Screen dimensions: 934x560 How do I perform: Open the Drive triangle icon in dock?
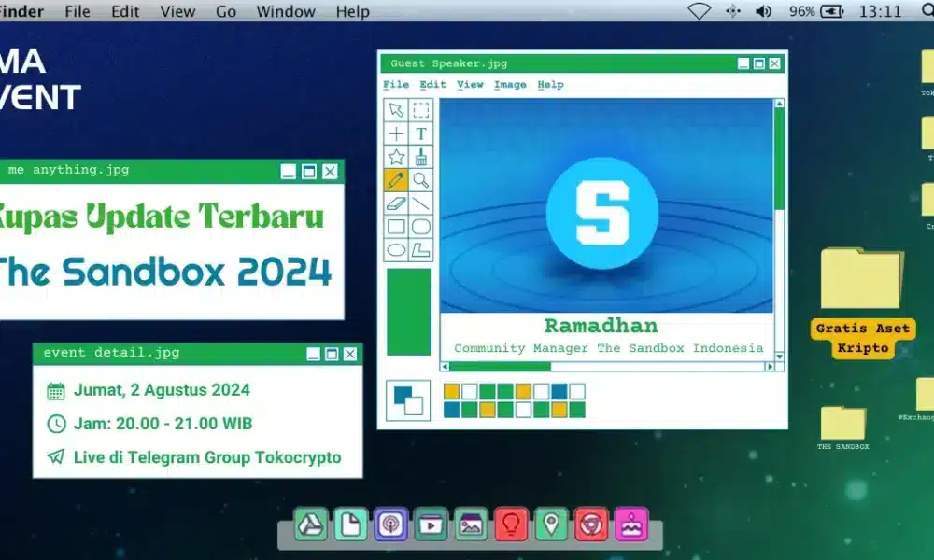(310, 525)
